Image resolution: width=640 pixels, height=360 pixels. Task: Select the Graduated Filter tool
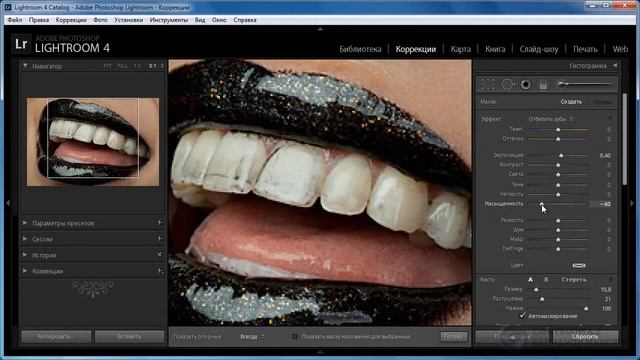pyautogui.click(x=543, y=84)
